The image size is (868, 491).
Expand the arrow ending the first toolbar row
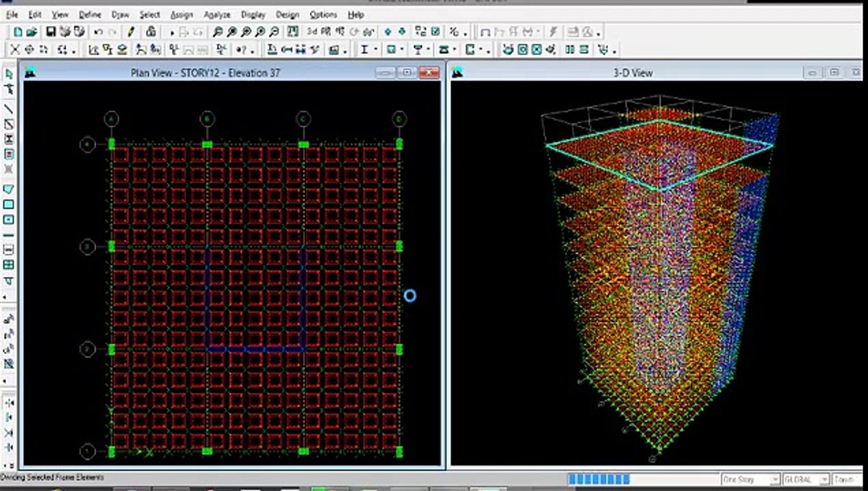[x=598, y=33]
